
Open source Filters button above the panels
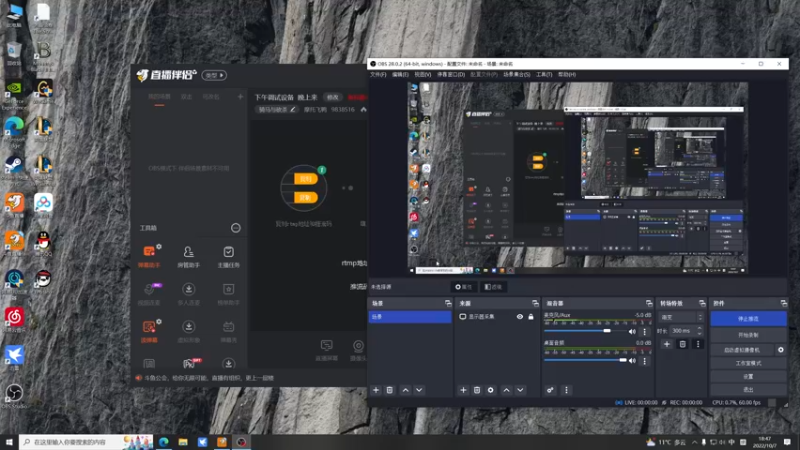[493, 287]
